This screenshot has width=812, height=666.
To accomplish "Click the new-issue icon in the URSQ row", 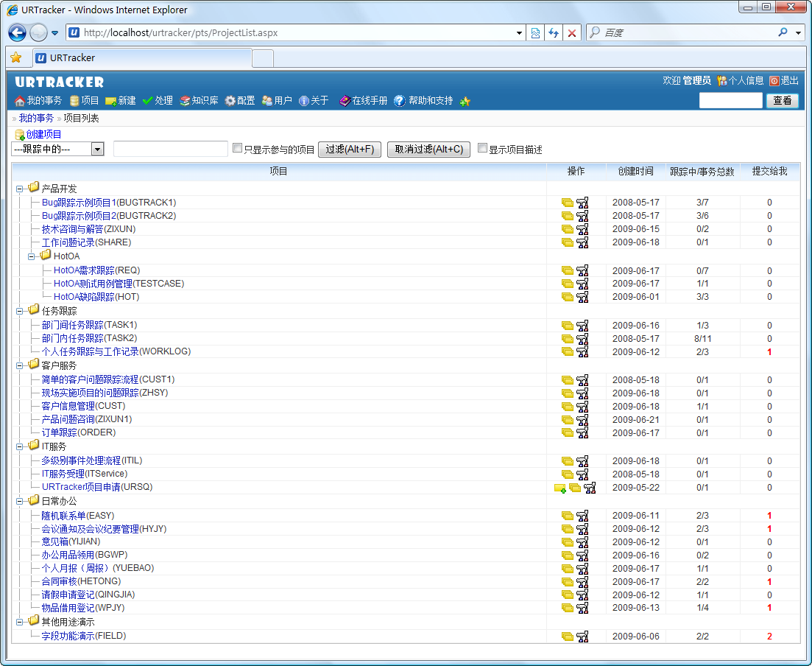I will tap(559, 488).
